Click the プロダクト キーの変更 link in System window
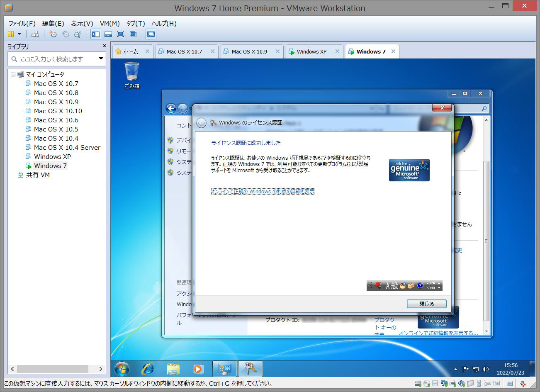This screenshot has height=392, width=540. tap(385, 326)
